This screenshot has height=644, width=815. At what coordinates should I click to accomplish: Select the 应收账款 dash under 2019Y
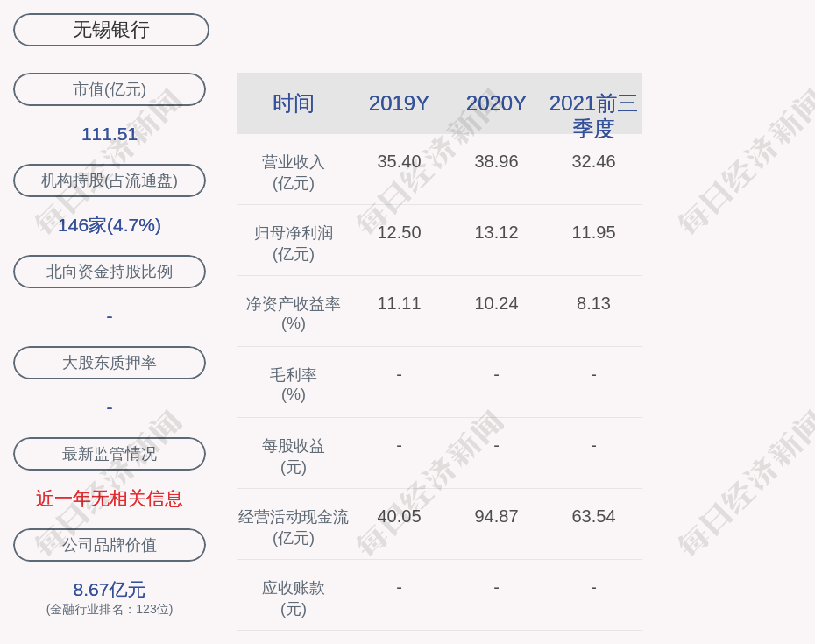click(400, 587)
